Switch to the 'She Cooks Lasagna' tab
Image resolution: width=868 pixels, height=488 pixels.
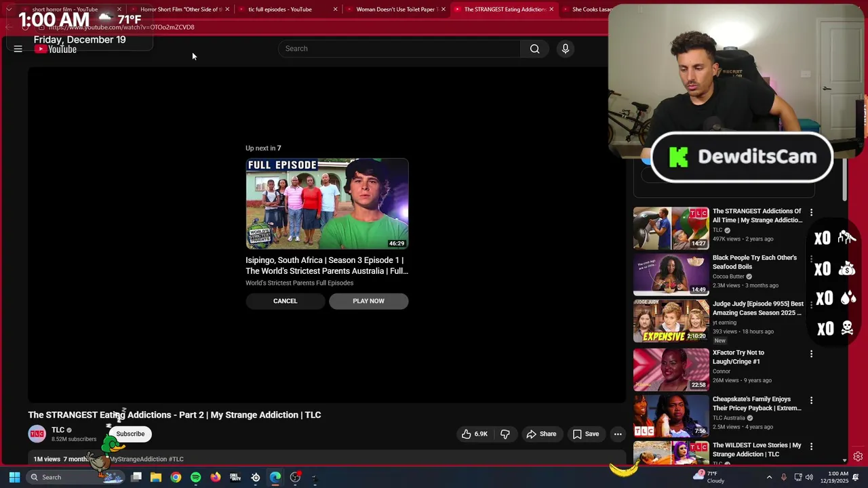coord(590,9)
